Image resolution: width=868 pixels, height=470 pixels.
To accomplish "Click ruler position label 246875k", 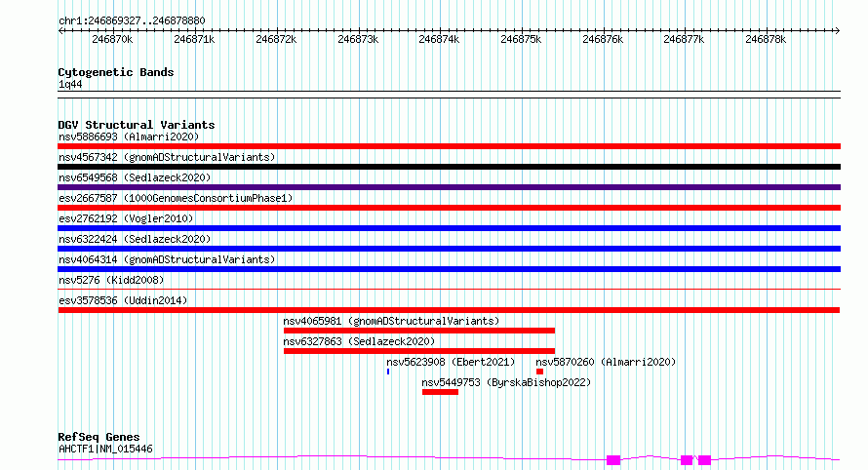I will 521,39.
